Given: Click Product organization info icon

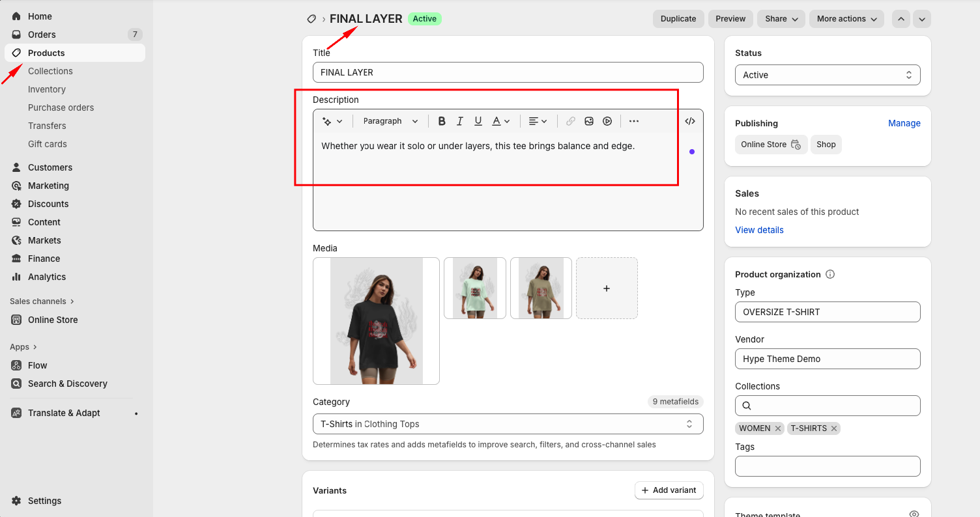Looking at the screenshot, I should [x=830, y=274].
